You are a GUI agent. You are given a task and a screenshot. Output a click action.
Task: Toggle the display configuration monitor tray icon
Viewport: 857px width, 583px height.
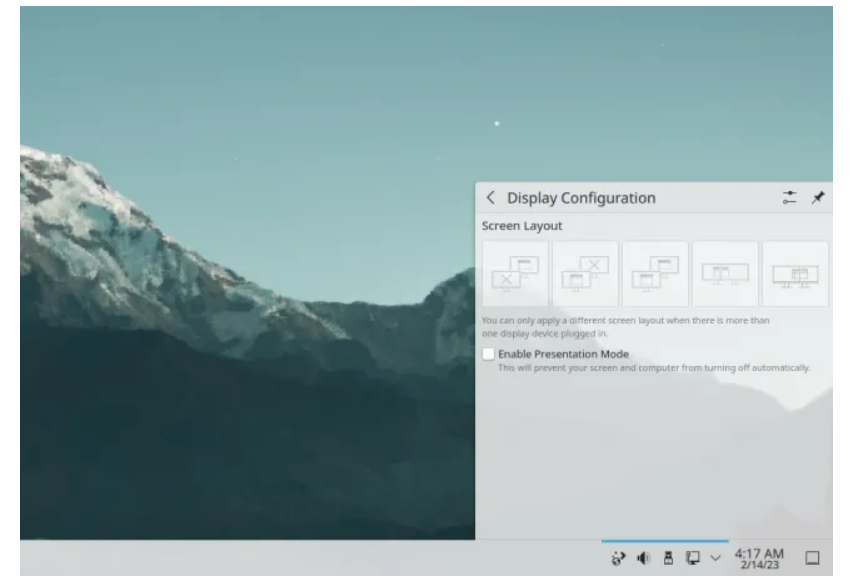[x=690, y=558]
